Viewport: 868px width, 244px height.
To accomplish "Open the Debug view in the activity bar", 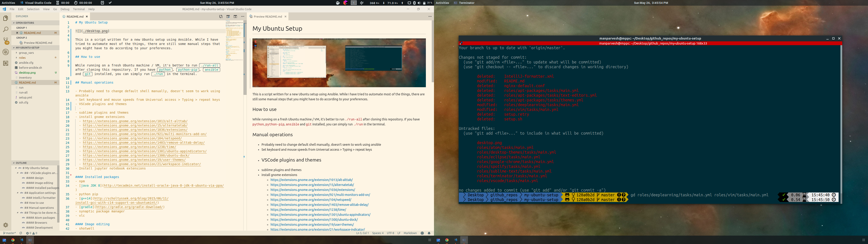I will (x=5, y=52).
